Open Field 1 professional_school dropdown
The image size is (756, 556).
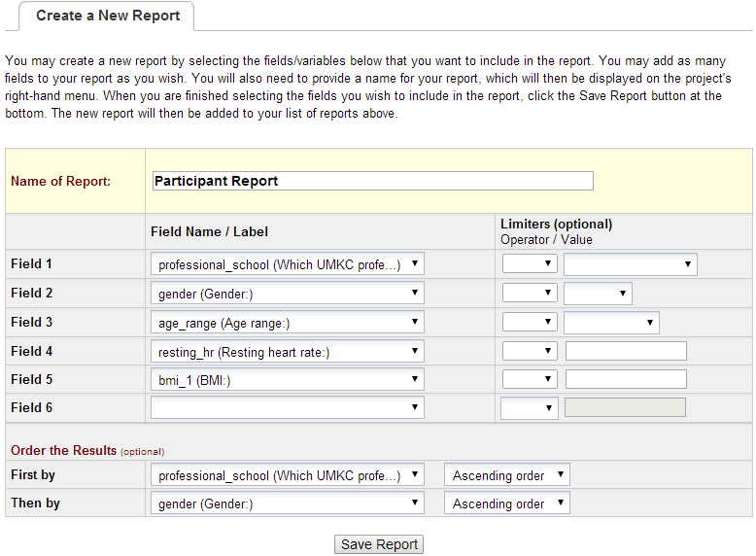click(x=288, y=264)
